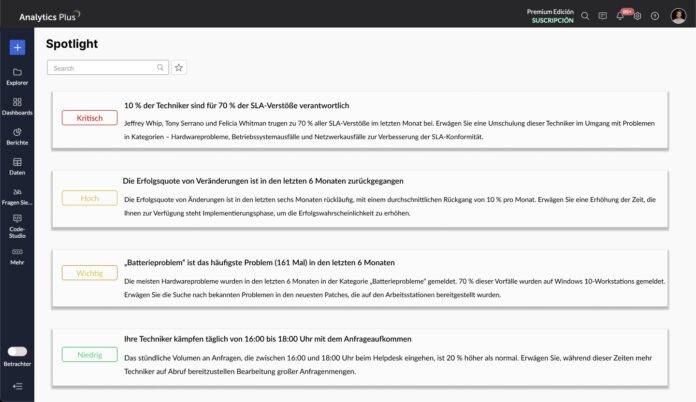Open settings gear in the header
Image resolution: width=696 pixels, height=402 pixels.
pyautogui.click(x=638, y=16)
